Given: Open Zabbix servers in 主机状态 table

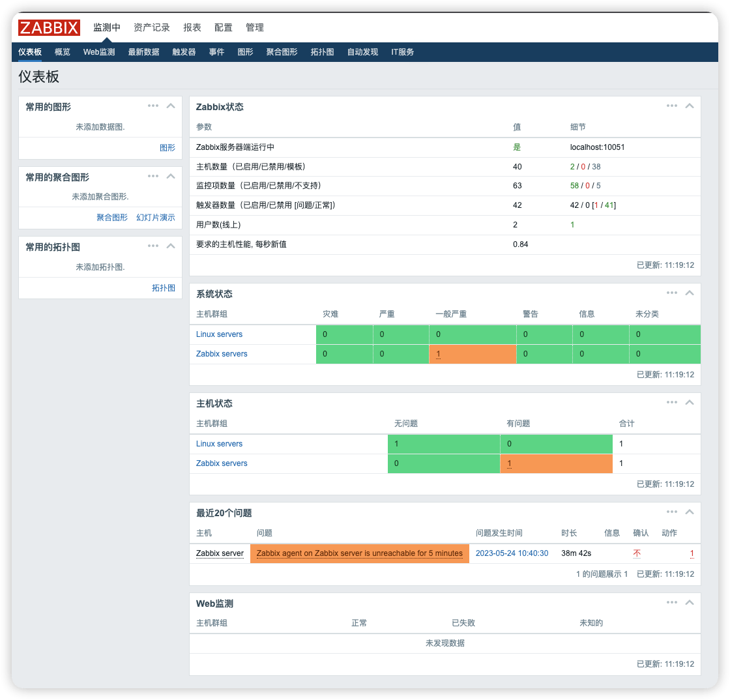Looking at the screenshot, I should click(x=222, y=463).
